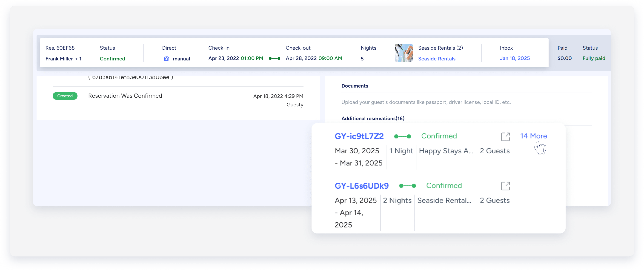Click the Seaside Rentals property thumbnail
The height and width of the screenshot is (270, 644).
pos(404,53)
